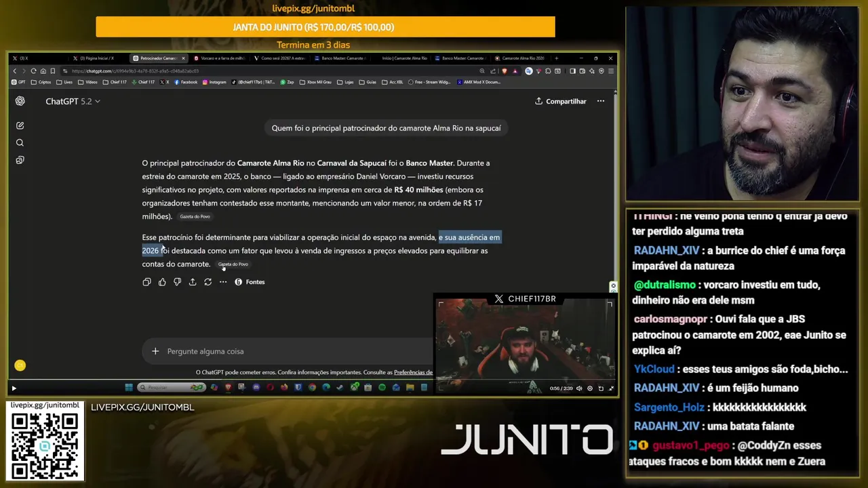Open the second Gazeta do Povo citation after 'camarote.'

click(x=233, y=264)
